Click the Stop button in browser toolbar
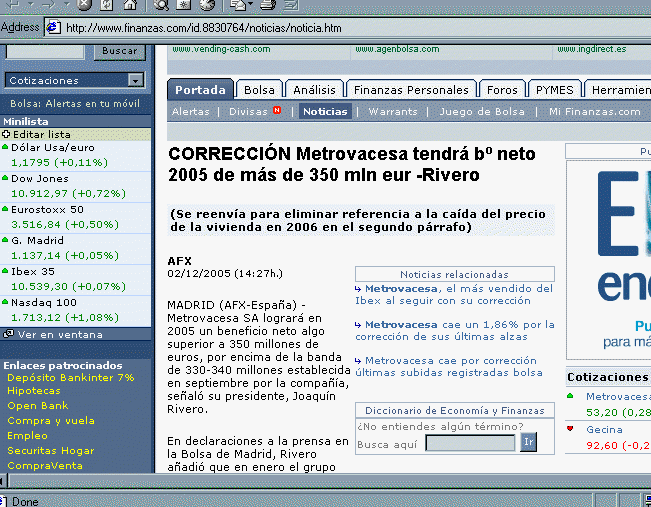The height and width of the screenshot is (507, 651). point(85,5)
